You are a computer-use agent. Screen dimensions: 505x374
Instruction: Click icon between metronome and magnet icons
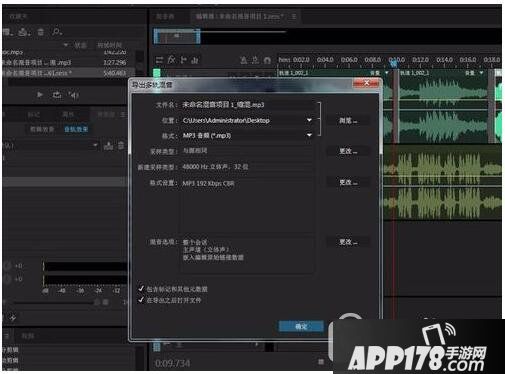click(255, 60)
